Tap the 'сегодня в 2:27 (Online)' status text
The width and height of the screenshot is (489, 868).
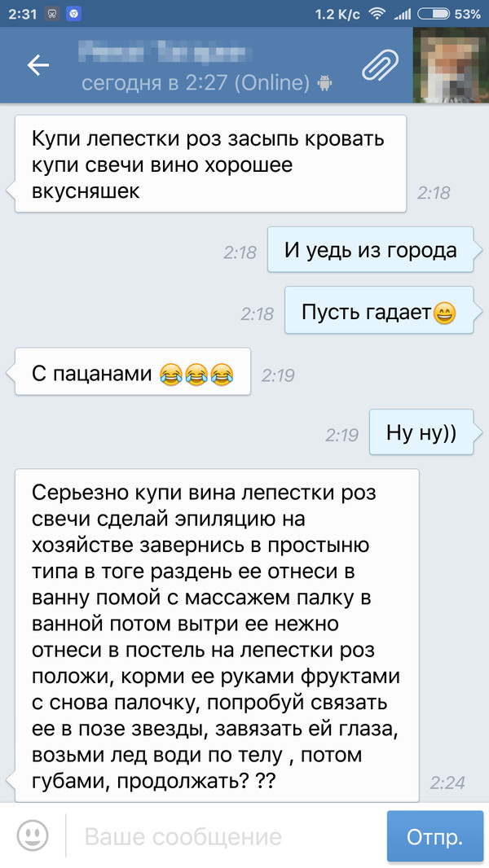195,83
